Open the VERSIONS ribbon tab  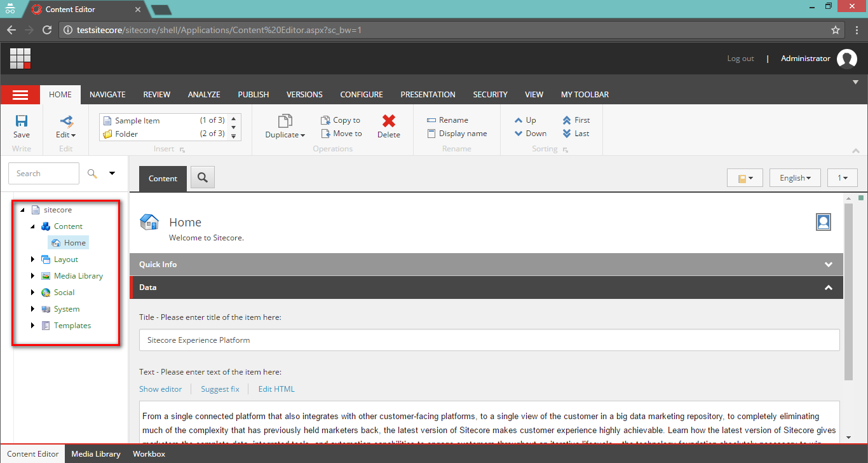304,95
